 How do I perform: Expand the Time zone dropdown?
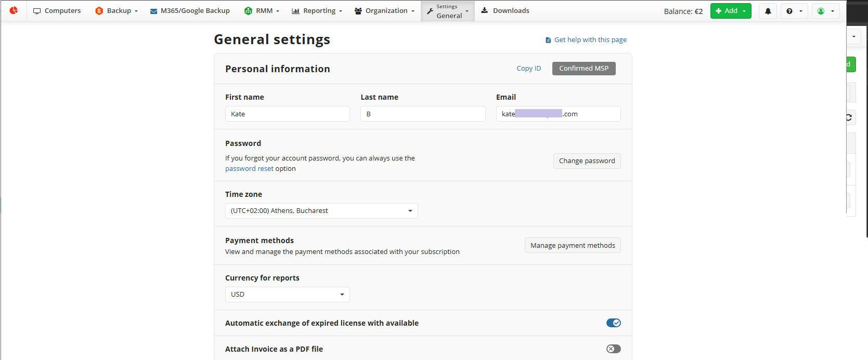(x=321, y=211)
